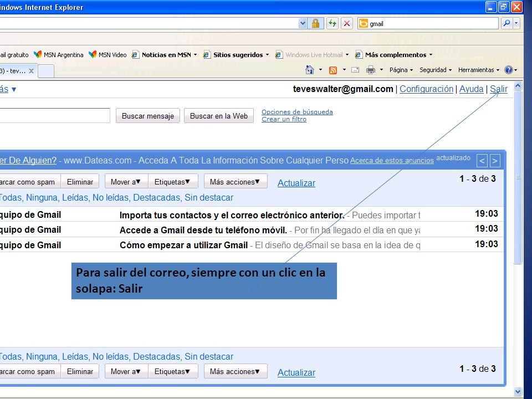Select Sin destacar in bottom selection row

click(209, 356)
